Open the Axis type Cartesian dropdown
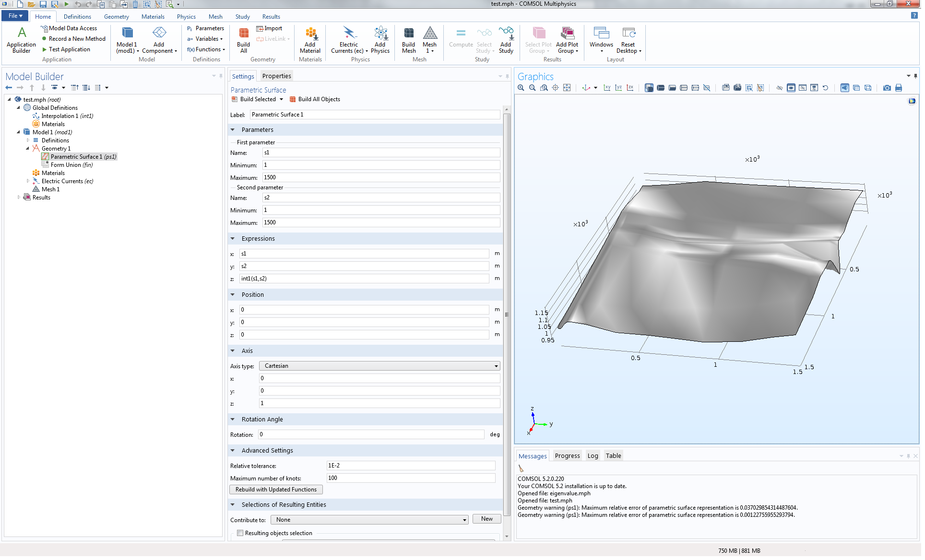This screenshot has width=925, height=560. pyautogui.click(x=379, y=366)
